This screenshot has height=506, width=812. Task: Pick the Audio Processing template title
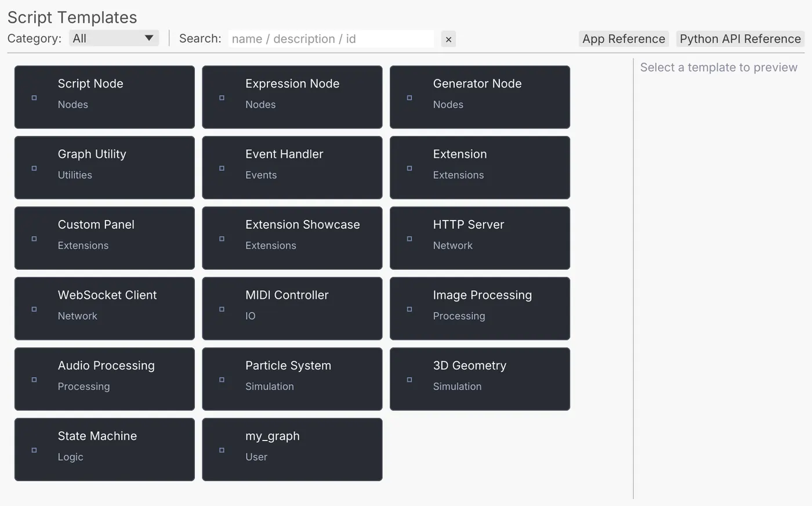(106, 366)
